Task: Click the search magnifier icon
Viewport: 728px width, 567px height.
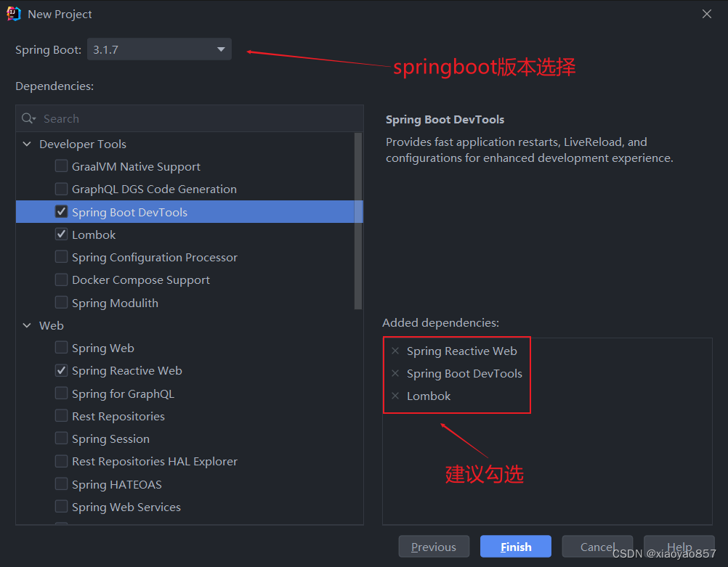Action: click(28, 118)
